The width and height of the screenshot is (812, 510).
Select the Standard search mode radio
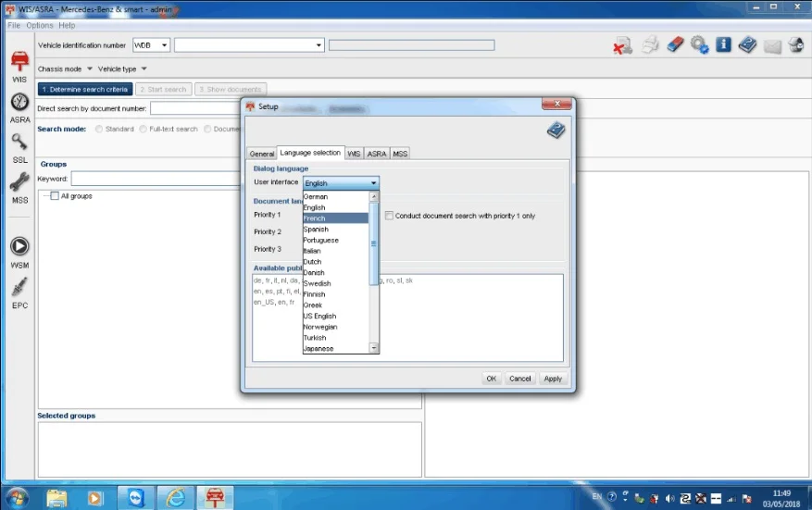(x=99, y=129)
